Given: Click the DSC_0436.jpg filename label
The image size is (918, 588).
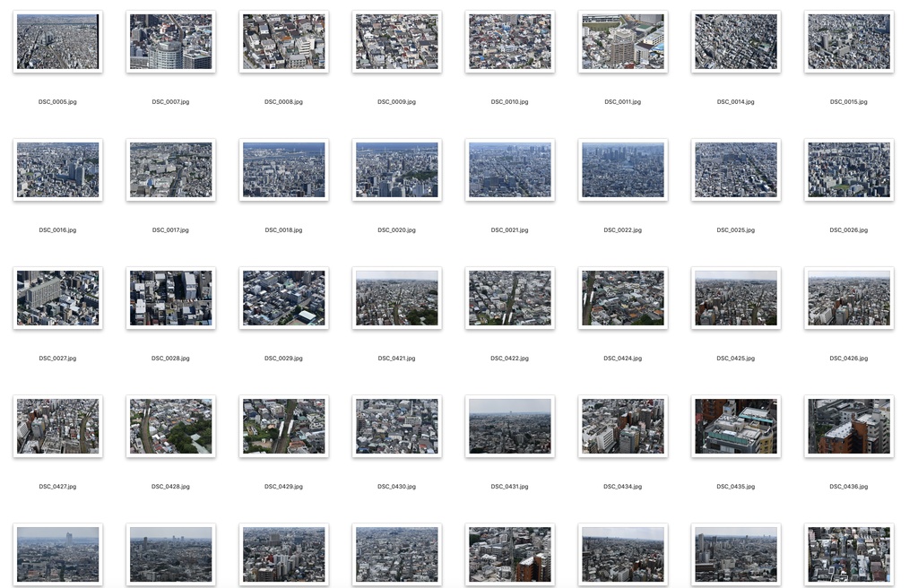Looking at the screenshot, I should [x=848, y=486].
